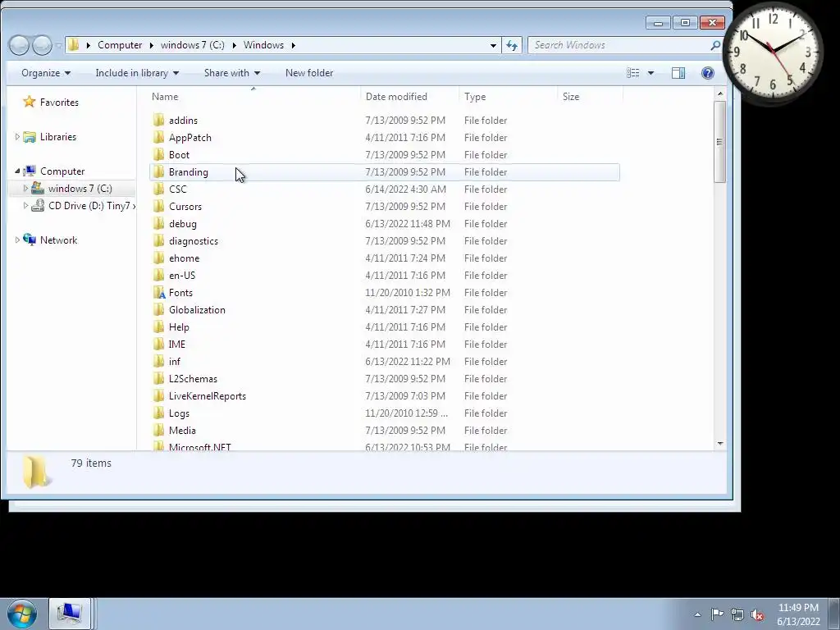Screen dimensions: 840x630
Task: Click the Network icon in navigation pane
Action: tap(30, 240)
